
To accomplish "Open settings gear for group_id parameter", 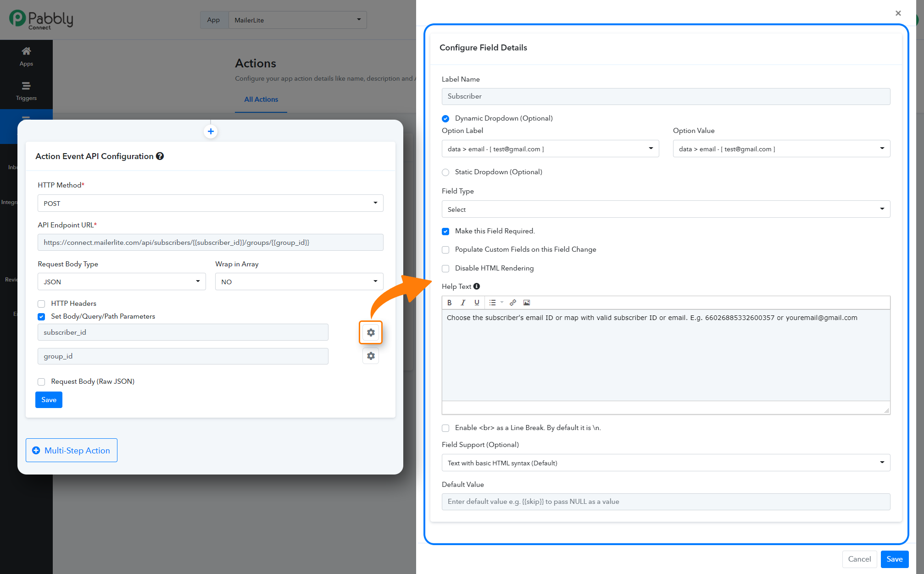I will (371, 356).
